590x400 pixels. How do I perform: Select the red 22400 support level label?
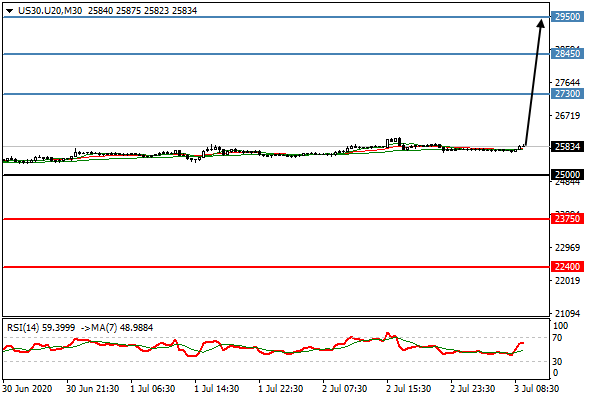point(568,266)
